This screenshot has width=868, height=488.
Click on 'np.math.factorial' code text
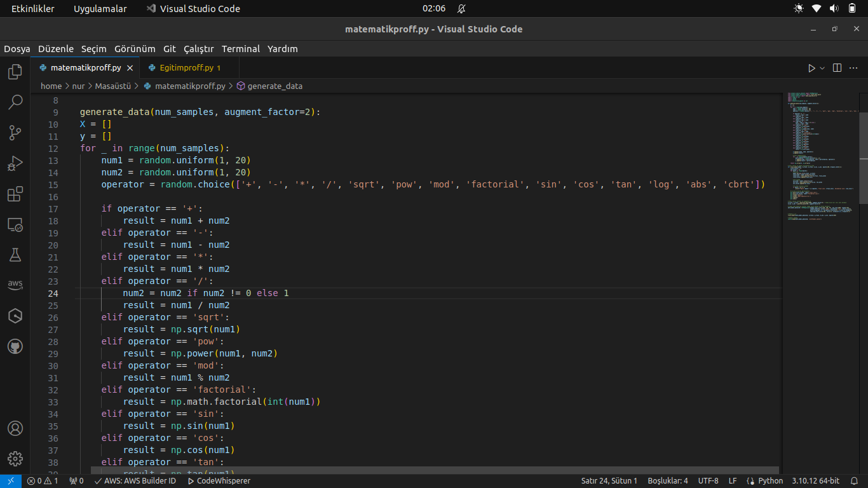click(217, 402)
